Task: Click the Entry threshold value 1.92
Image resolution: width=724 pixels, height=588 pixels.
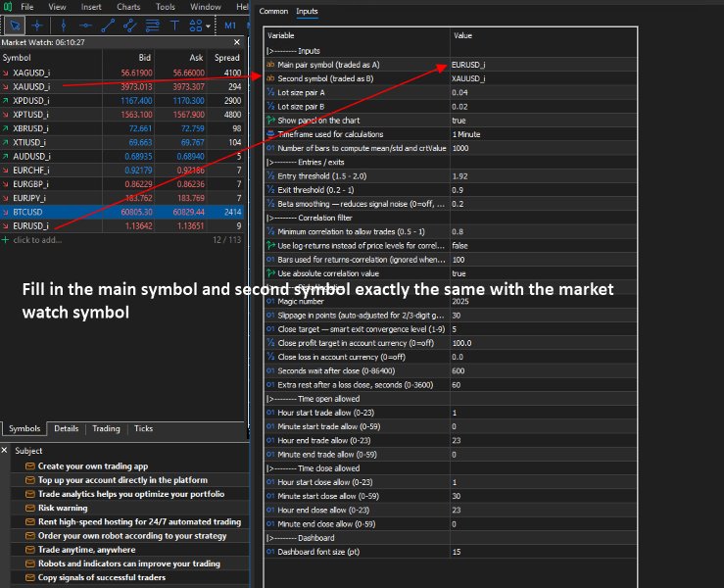Action: pos(544,176)
